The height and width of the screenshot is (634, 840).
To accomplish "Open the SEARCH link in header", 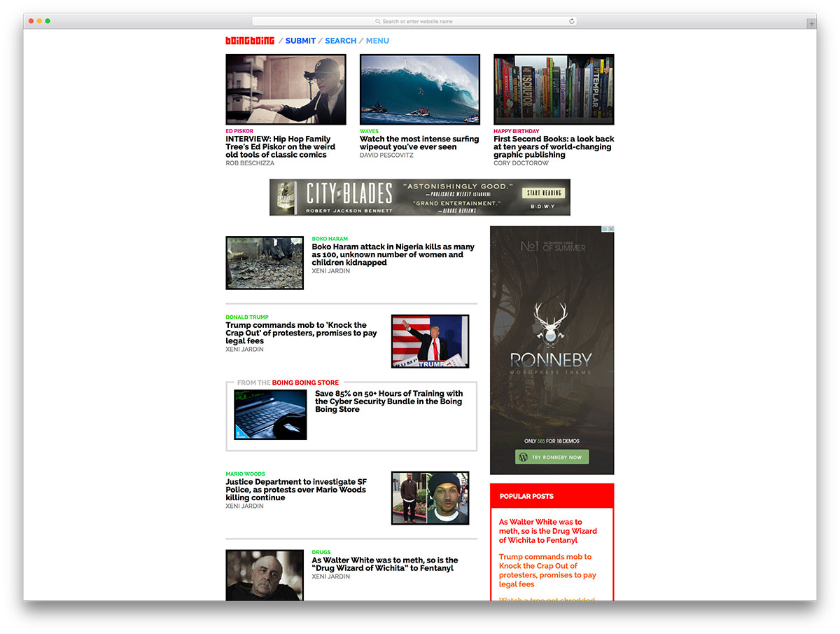I will point(340,41).
